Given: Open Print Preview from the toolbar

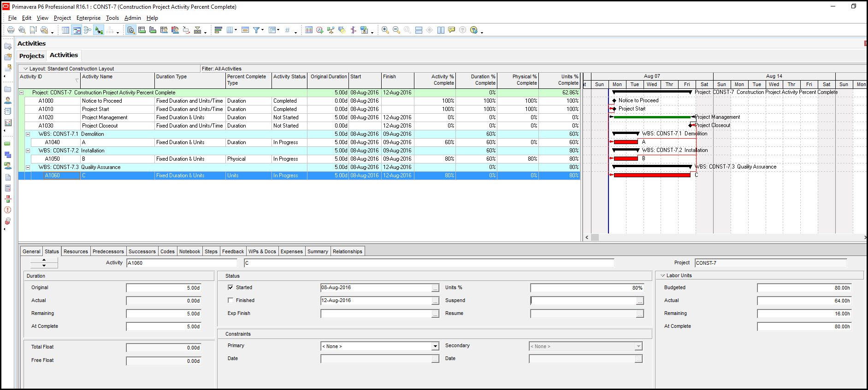Looking at the screenshot, I should 22,30.
